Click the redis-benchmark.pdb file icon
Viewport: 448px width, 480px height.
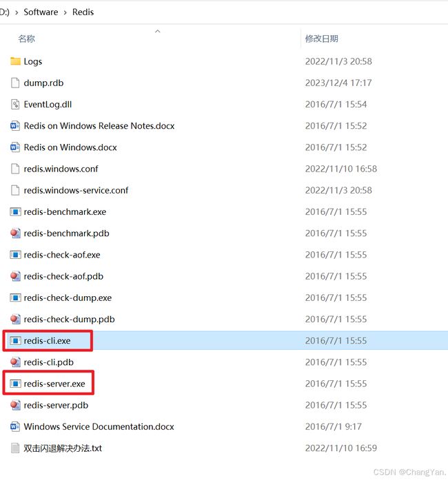pos(15,233)
